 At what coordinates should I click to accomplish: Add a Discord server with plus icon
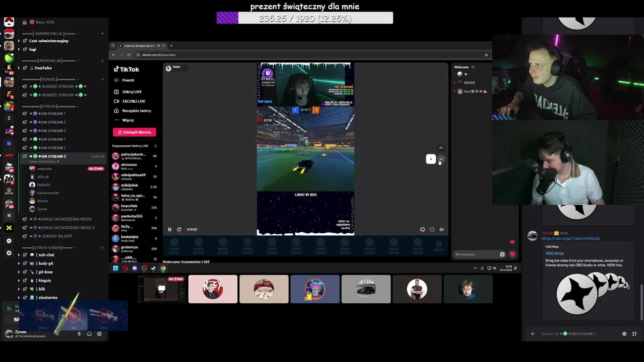click(9, 241)
